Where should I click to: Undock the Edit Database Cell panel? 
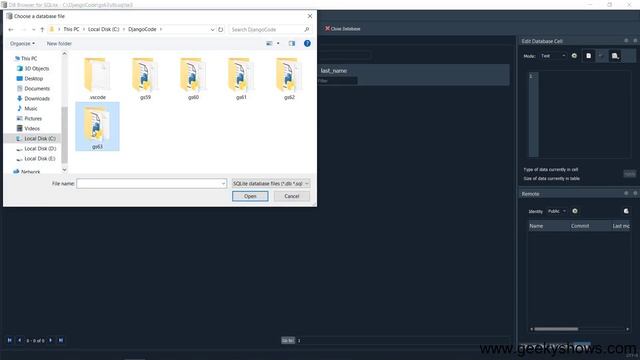pos(626,41)
